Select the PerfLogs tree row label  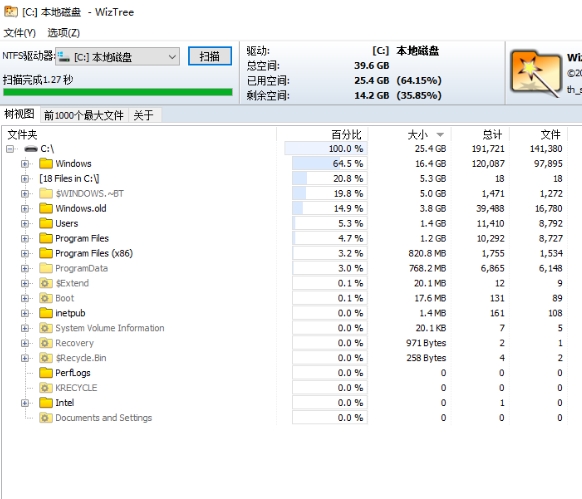(73, 373)
